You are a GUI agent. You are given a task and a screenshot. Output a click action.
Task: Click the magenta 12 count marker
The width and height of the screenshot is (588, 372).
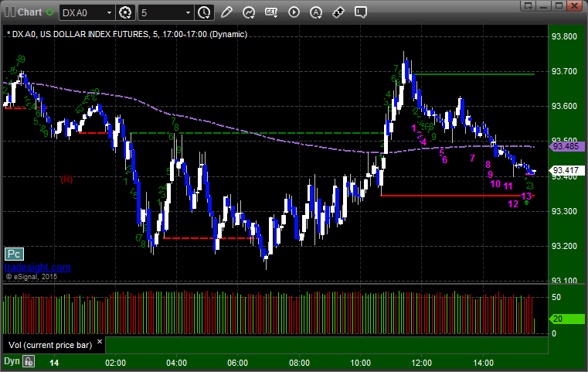click(513, 204)
